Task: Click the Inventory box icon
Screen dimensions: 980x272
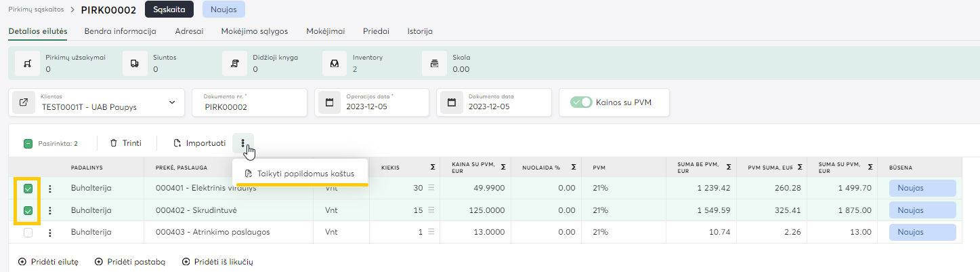Action: coord(334,63)
